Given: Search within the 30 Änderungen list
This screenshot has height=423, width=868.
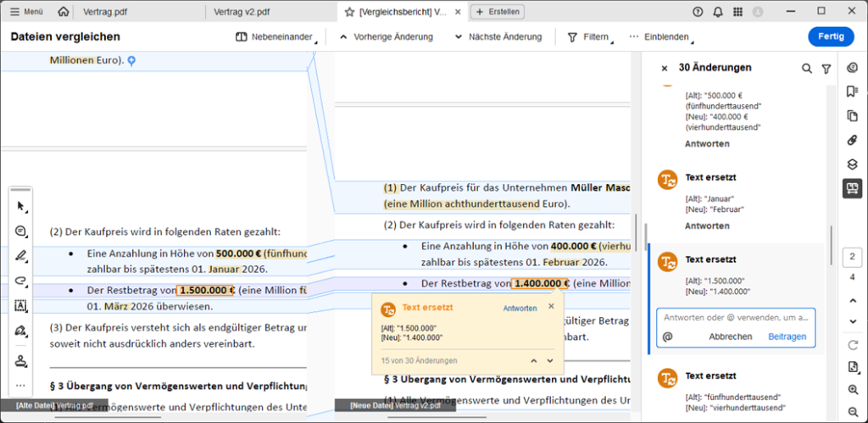Looking at the screenshot, I should tap(807, 69).
